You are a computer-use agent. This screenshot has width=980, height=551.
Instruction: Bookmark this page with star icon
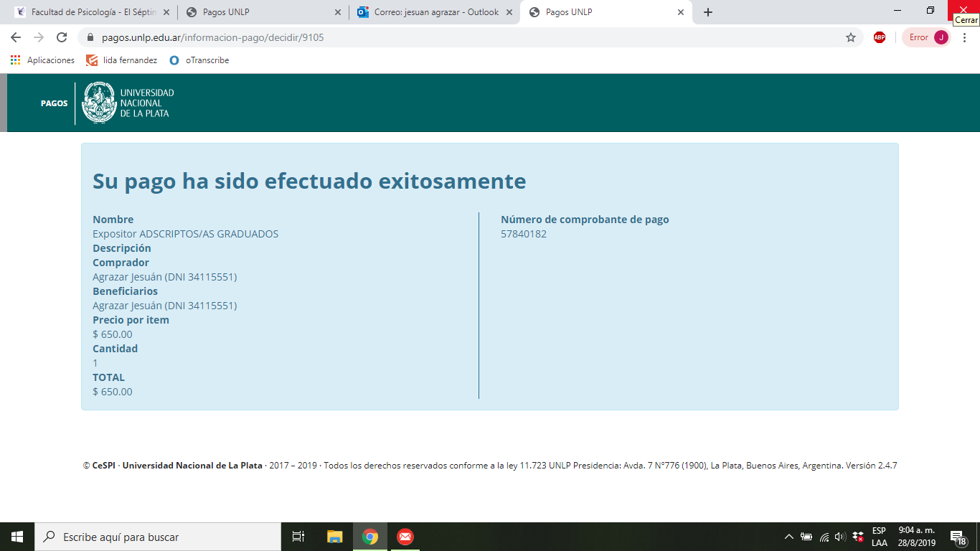(851, 37)
